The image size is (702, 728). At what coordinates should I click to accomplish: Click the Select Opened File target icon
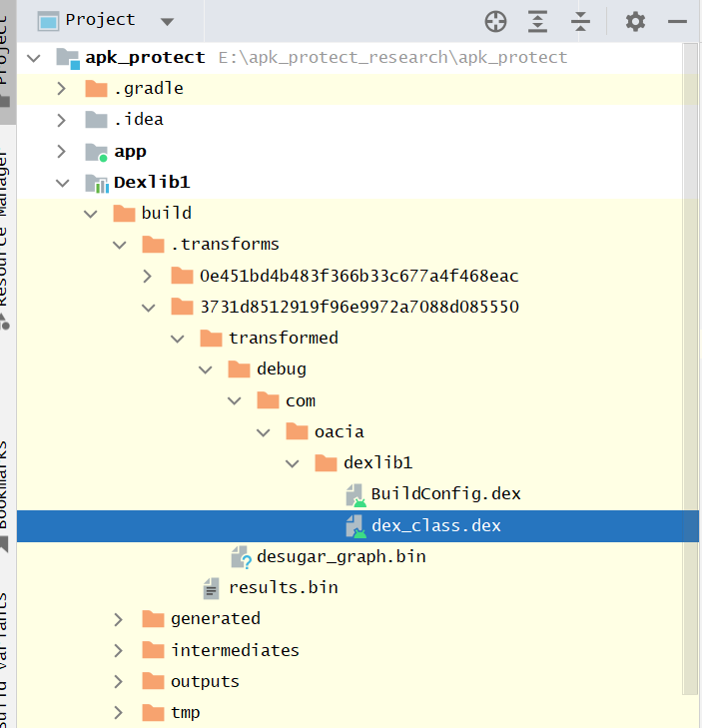[495, 21]
